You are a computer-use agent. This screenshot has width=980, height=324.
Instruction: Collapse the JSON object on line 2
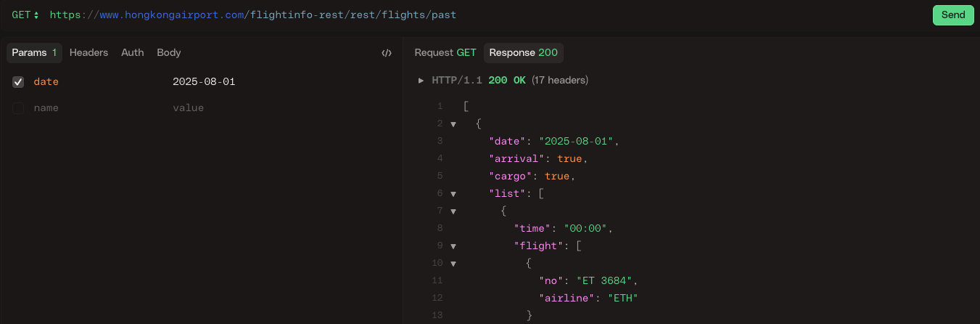coord(453,124)
